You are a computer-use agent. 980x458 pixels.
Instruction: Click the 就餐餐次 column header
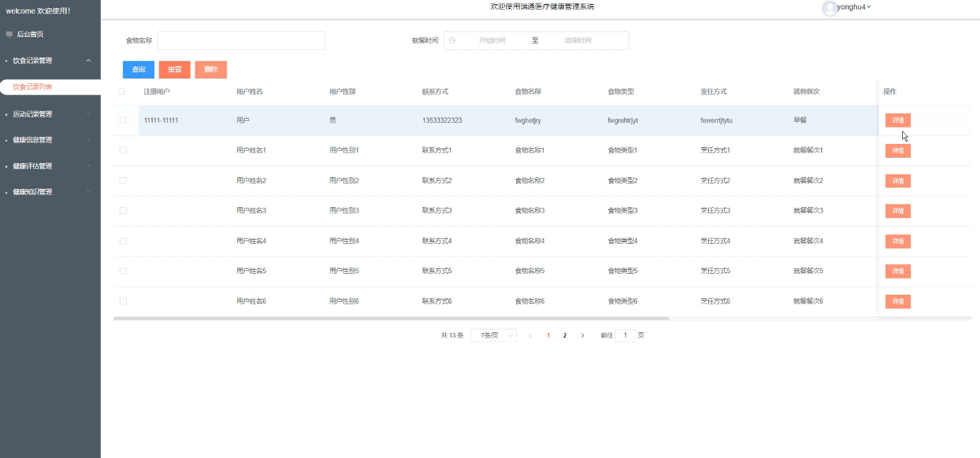coord(807,91)
